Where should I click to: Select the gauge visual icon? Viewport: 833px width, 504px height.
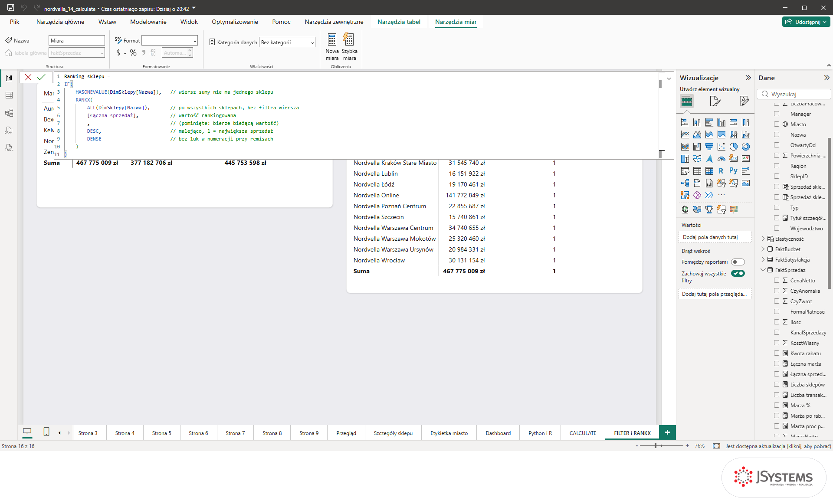coord(721,159)
